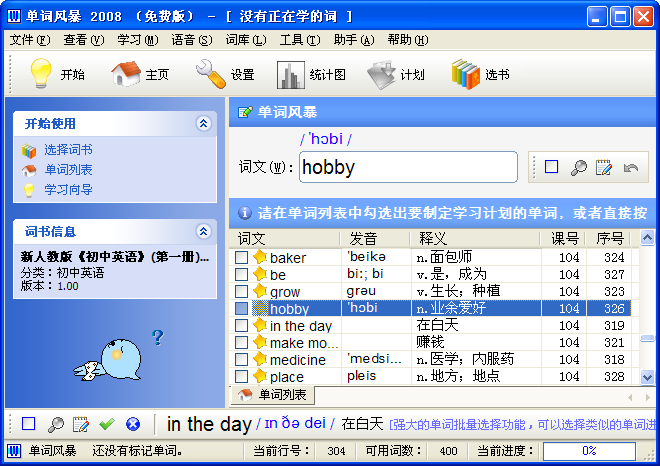The height and width of the screenshot is (466, 660).
Task: Click the green checkmark in the bottom toolbar
Action: (x=107, y=424)
